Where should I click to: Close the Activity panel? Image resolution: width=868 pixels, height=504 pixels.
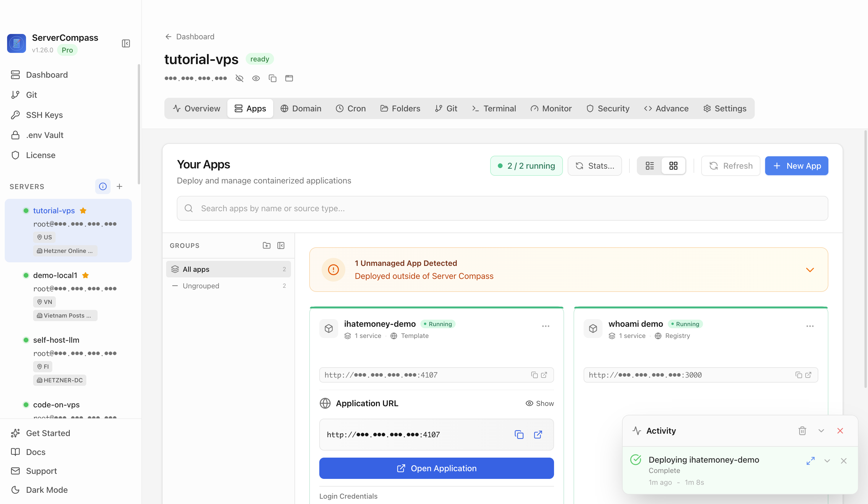(840, 431)
